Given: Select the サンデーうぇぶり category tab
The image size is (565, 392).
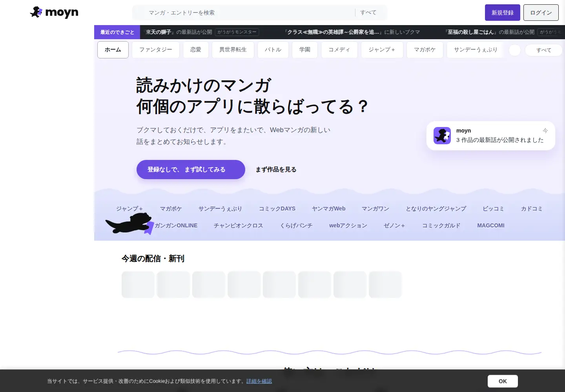Looking at the screenshot, I should 476,50.
